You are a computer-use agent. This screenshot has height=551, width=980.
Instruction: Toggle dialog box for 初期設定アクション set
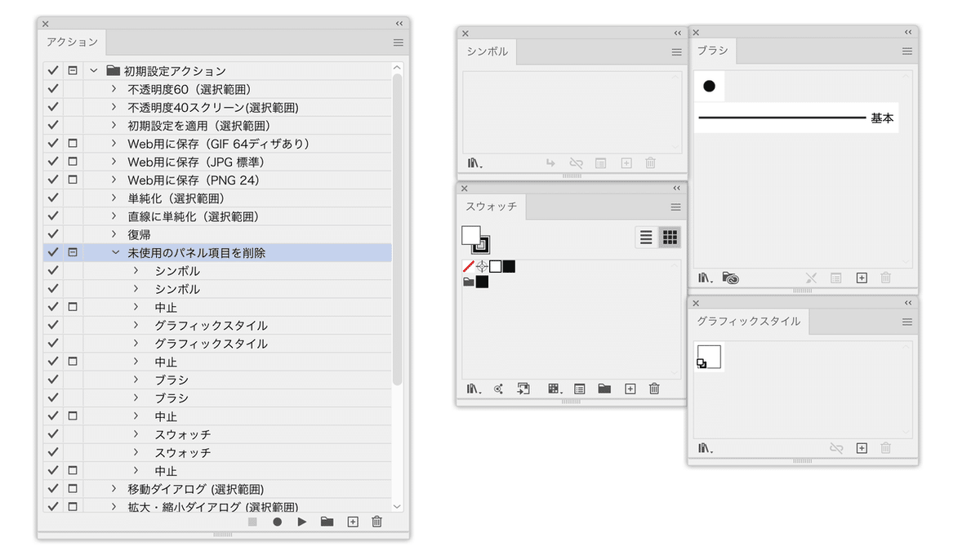[x=73, y=71]
